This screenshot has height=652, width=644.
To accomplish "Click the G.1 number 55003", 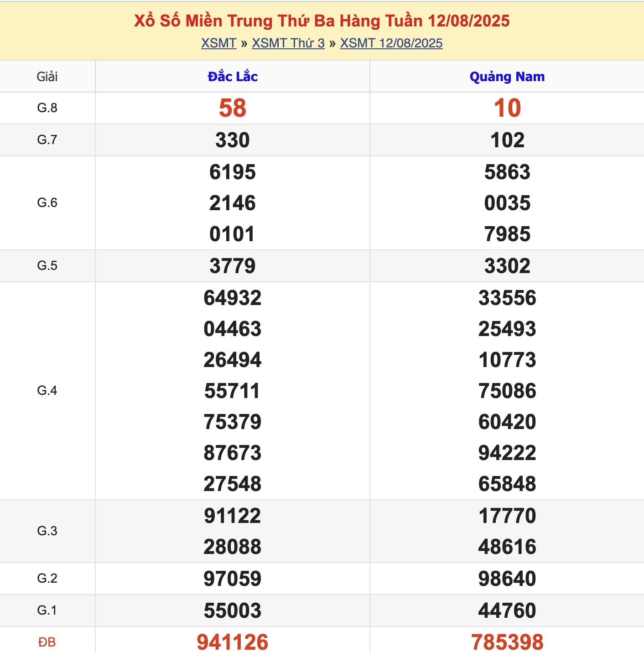I will click(233, 611).
